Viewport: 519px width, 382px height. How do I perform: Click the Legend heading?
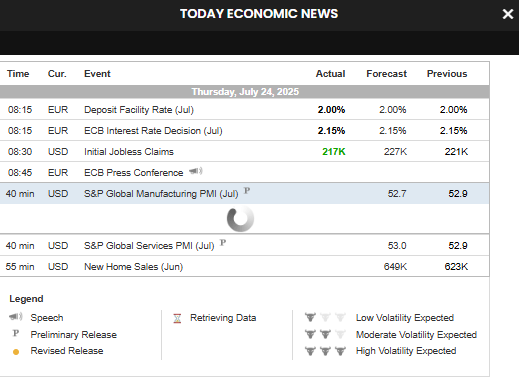point(26,299)
